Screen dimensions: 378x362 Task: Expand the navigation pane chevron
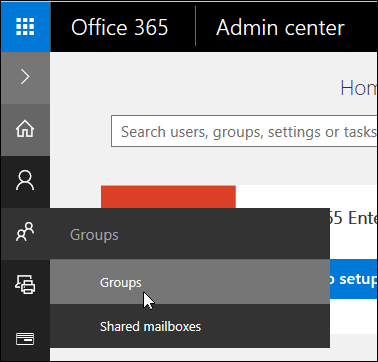25,77
